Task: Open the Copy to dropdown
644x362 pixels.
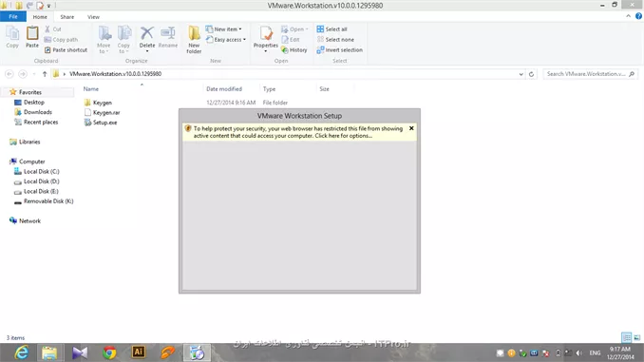Action: coord(123,40)
